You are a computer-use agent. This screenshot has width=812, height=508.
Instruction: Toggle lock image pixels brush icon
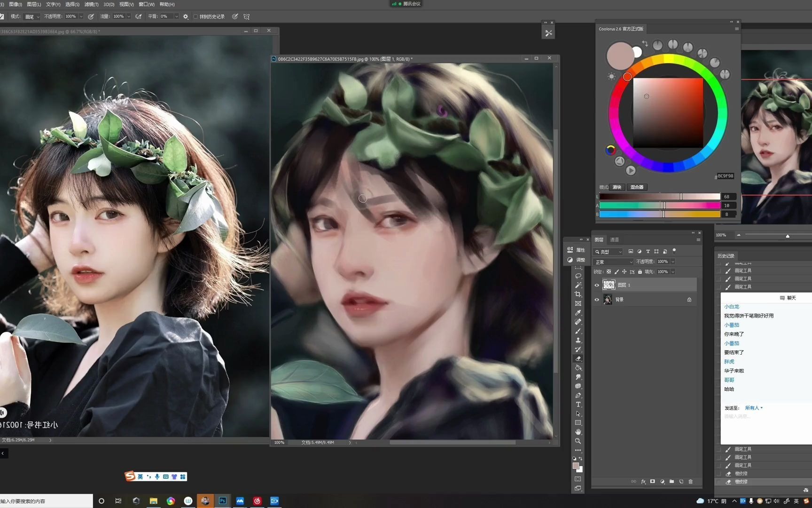617,272
